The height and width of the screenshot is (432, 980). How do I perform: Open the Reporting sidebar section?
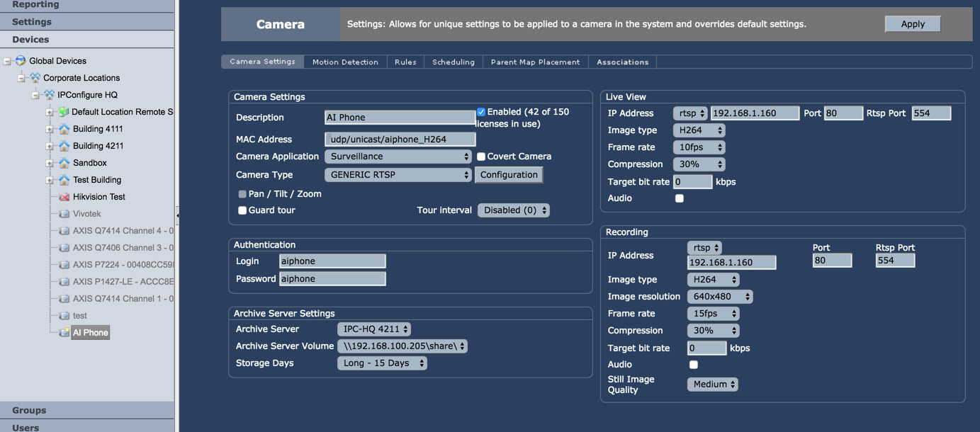pyautogui.click(x=87, y=6)
